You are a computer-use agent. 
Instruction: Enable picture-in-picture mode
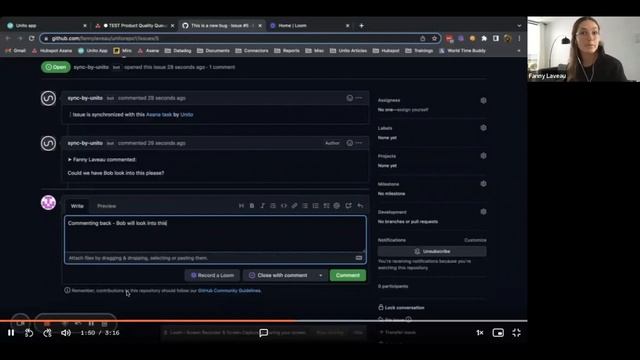(x=498, y=333)
